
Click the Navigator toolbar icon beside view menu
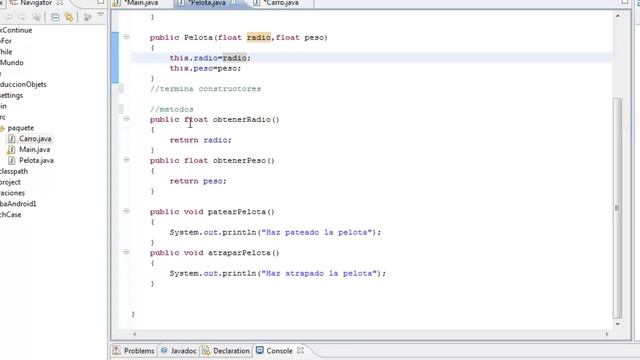pos(87,17)
